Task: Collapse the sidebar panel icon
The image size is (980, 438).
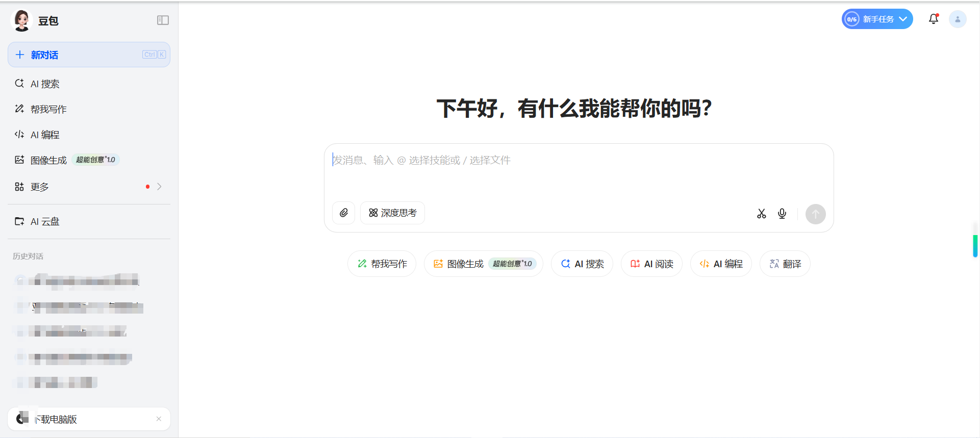Action: pos(163,20)
